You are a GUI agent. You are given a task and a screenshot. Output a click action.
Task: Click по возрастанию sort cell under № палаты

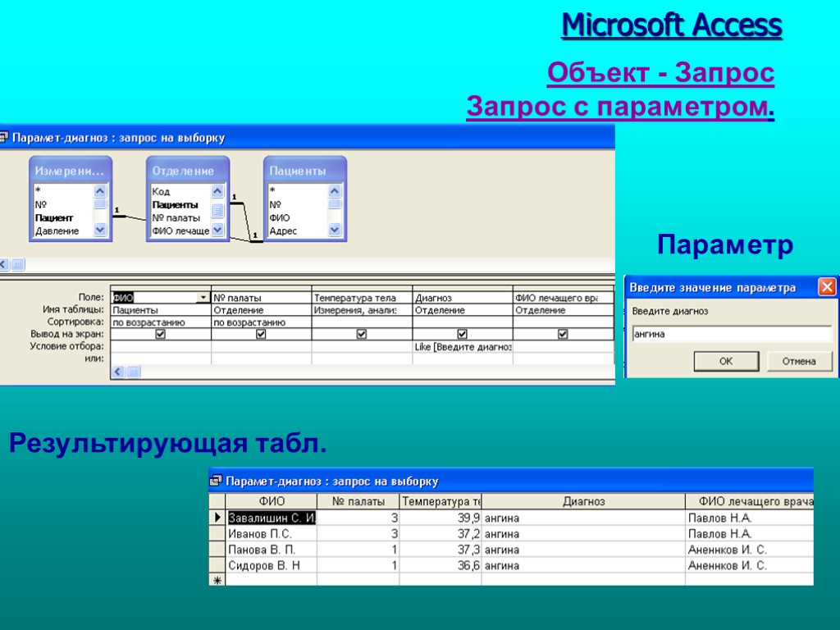pos(261,322)
